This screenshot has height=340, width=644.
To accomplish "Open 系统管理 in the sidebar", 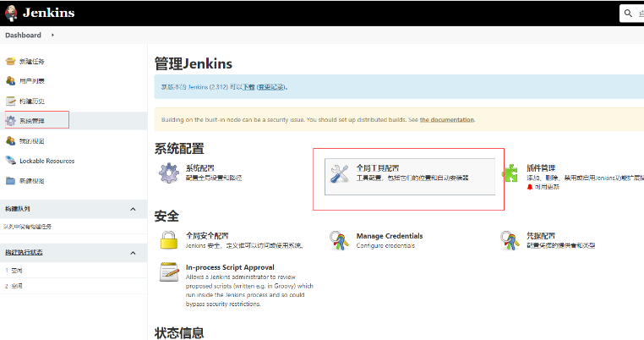I will coord(32,121).
